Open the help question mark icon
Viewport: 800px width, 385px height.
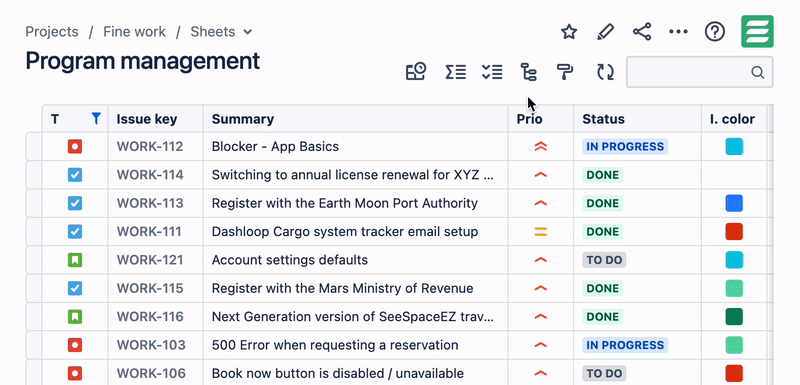715,32
